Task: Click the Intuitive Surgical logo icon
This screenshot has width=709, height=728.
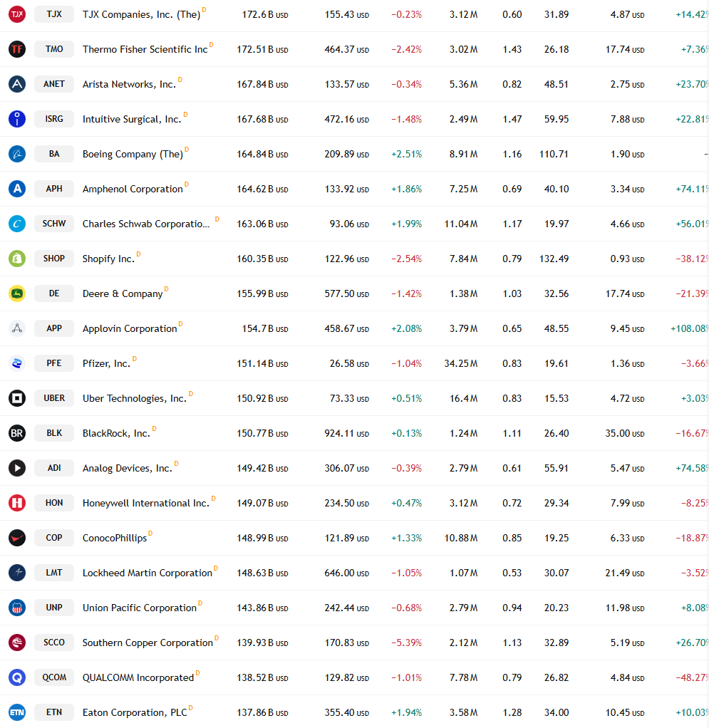Action: (x=17, y=119)
